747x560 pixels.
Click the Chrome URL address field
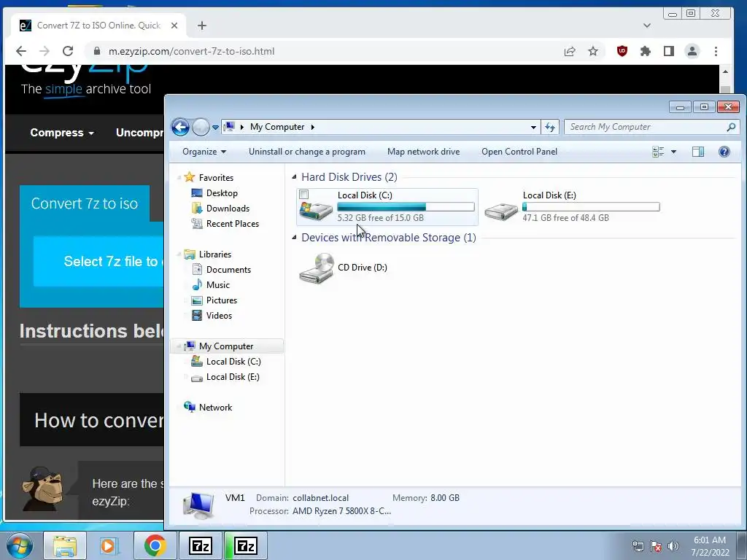click(x=329, y=52)
